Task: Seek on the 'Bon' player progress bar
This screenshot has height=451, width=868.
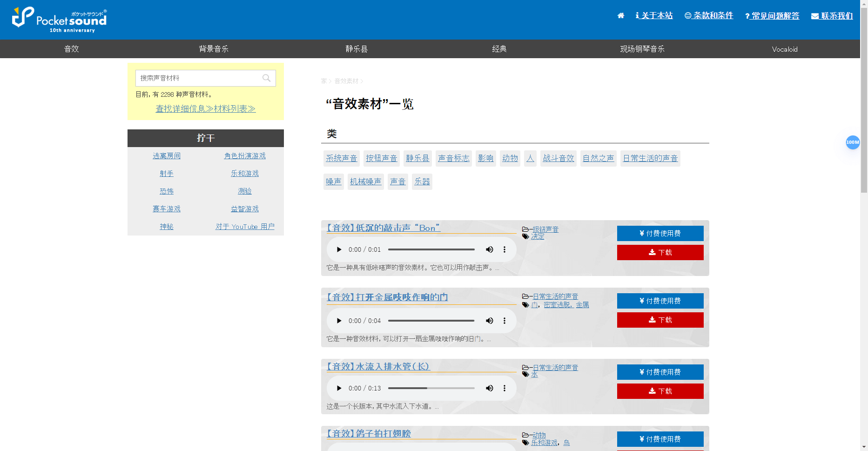Action: coord(431,249)
